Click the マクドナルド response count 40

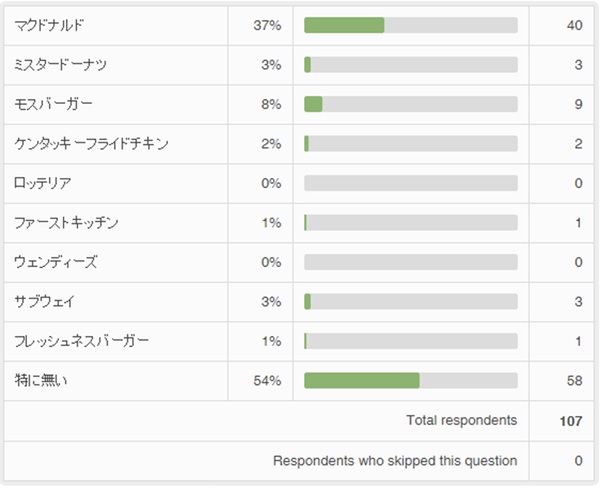point(573,25)
